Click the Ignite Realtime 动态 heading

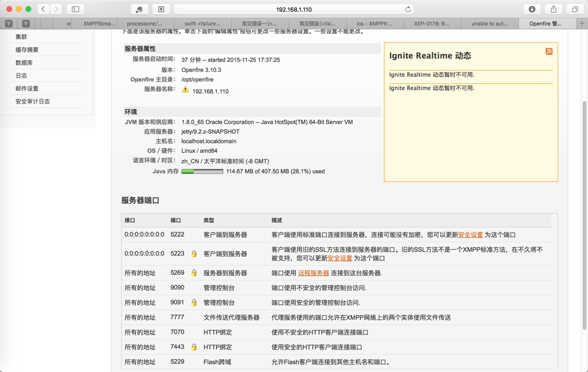click(x=430, y=56)
